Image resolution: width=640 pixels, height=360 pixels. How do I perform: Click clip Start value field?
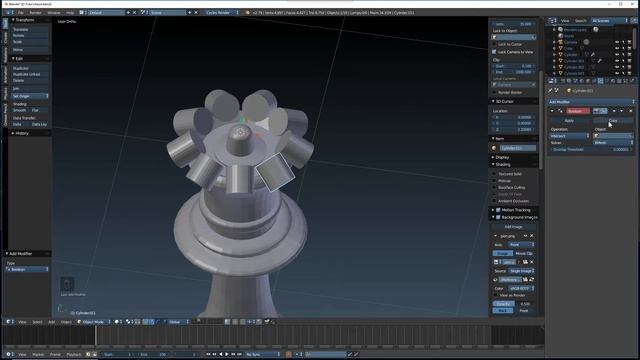coord(513,66)
